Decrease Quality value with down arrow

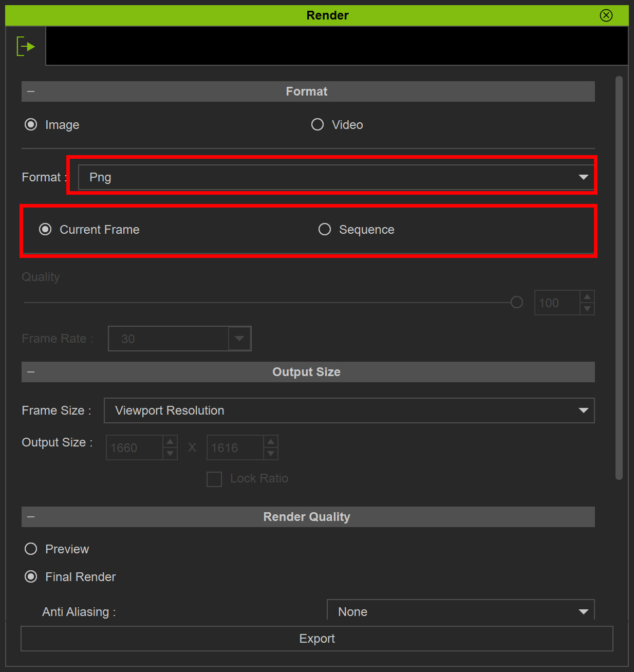click(x=587, y=309)
